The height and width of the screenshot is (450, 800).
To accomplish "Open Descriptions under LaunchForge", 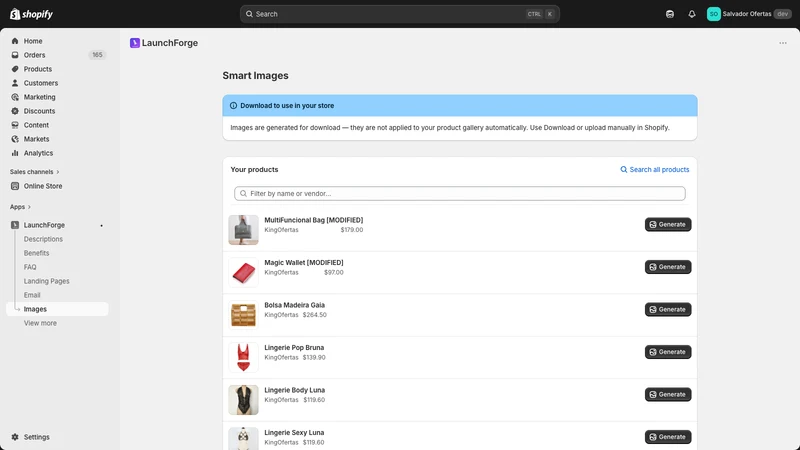I will pyautogui.click(x=43, y=239).
